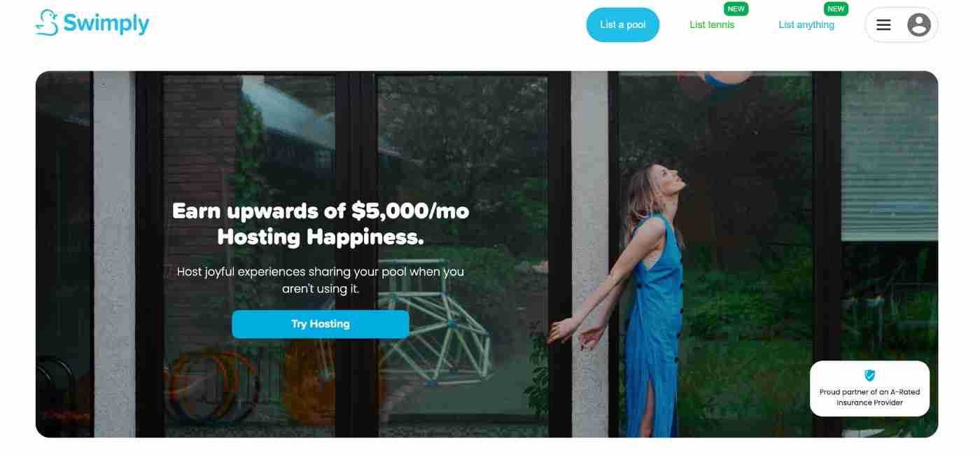The height and width of the screenshot is (455, 980).
Task: Open the List anything link
Action: pos(806,24)
